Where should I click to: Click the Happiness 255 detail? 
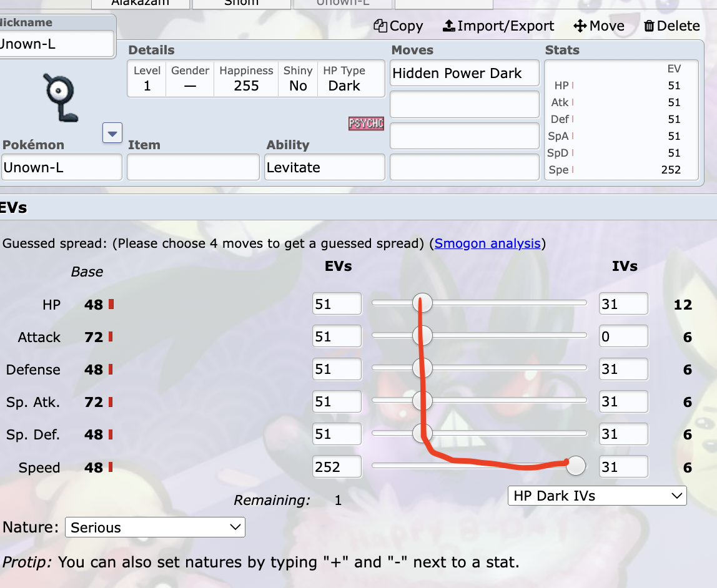246,79
